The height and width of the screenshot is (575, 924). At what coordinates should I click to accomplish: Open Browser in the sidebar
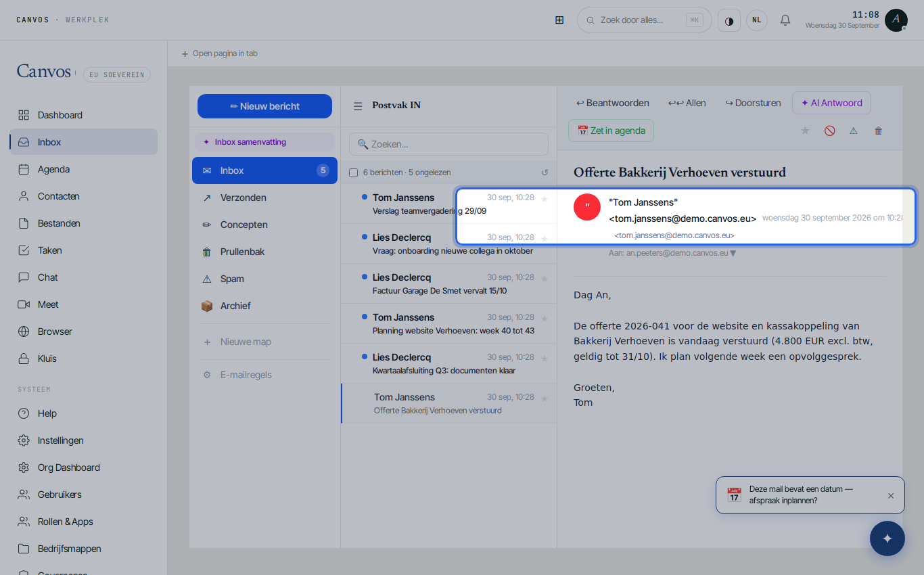tap(83, 331)
